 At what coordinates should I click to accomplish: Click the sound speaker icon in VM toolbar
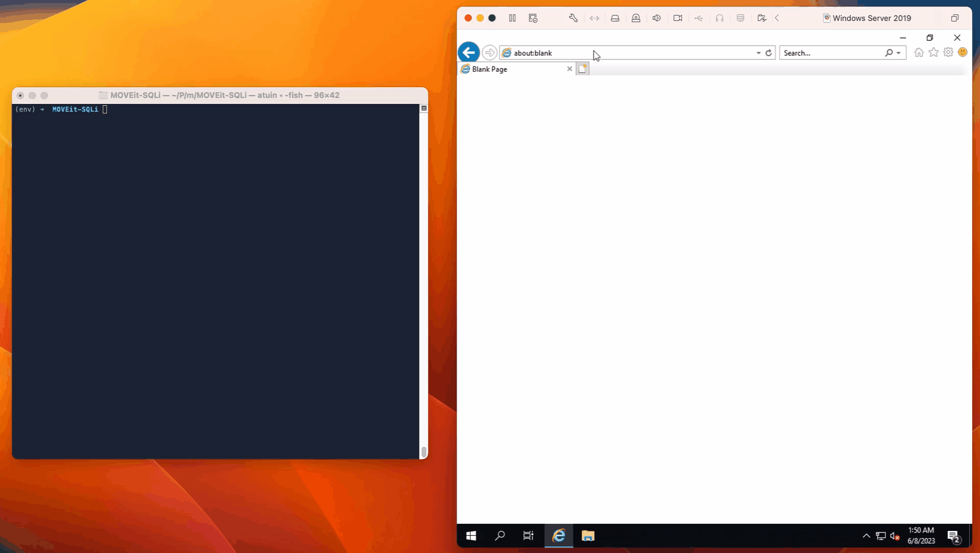click(657, 18)
